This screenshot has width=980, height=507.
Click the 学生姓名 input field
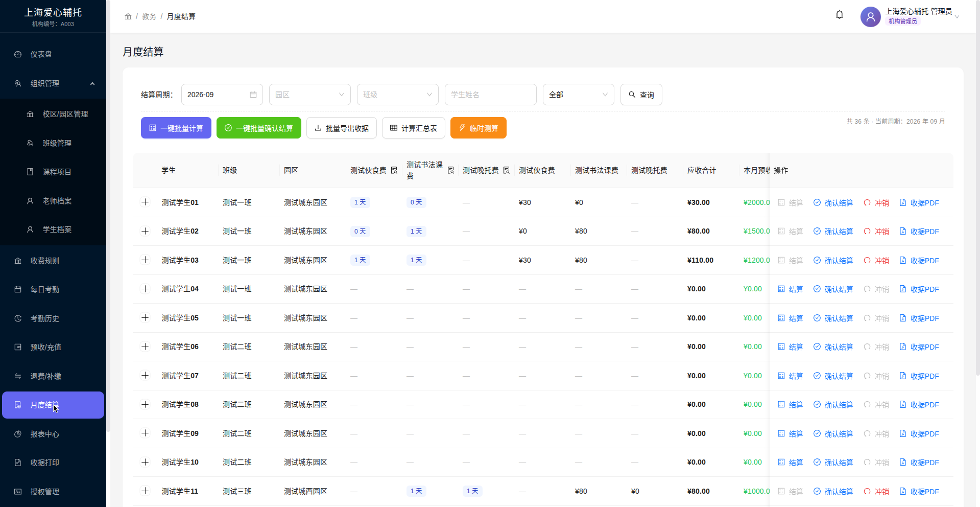click(x=491, y=95)
